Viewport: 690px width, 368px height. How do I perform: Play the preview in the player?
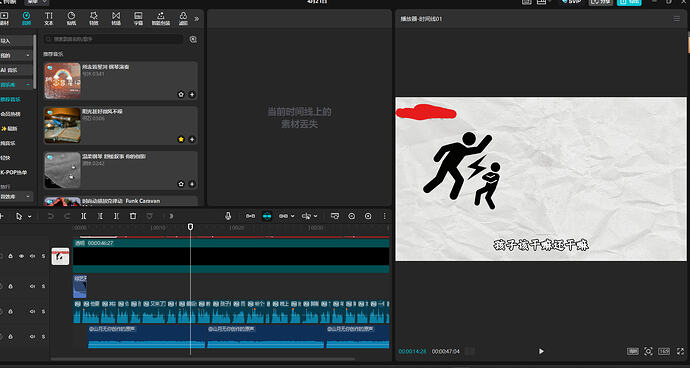point(541,351)
